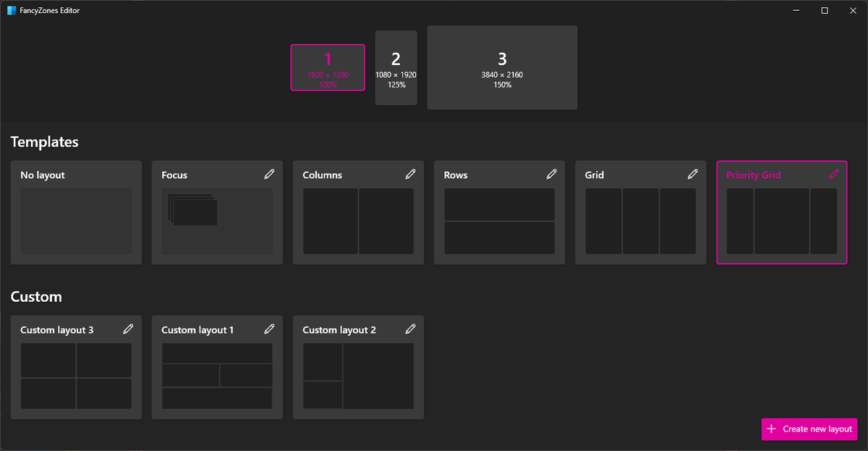This screenshot has height=451, width=868.
Task: Edit the Columns layout via its pencil icon
Action: (410, 174)
